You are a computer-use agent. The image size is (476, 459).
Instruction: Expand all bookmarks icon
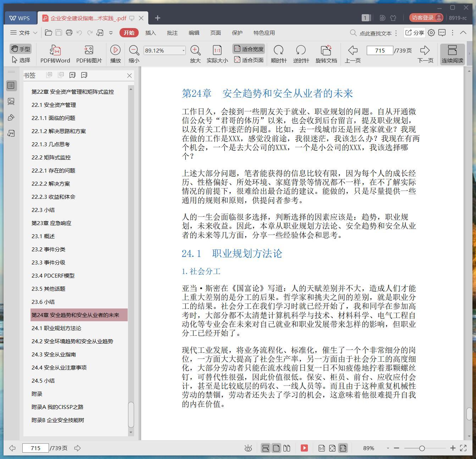(x=49, y=75)
